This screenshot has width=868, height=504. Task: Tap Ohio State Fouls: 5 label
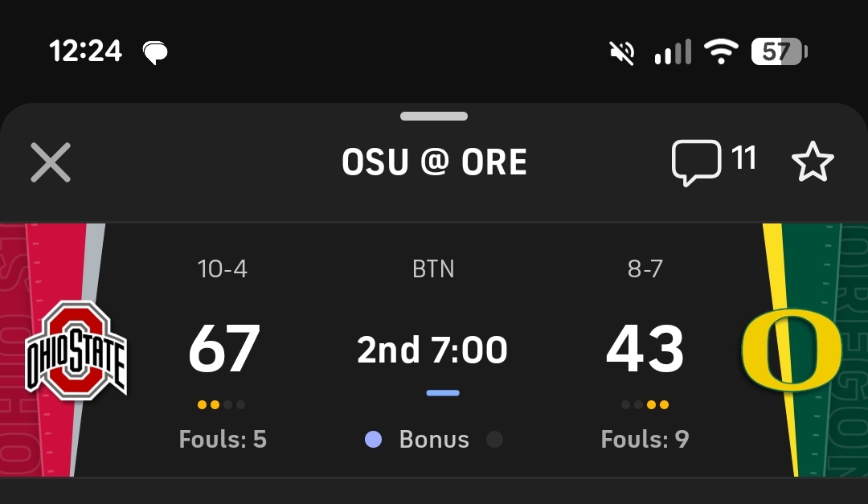[x=223, y=440]
